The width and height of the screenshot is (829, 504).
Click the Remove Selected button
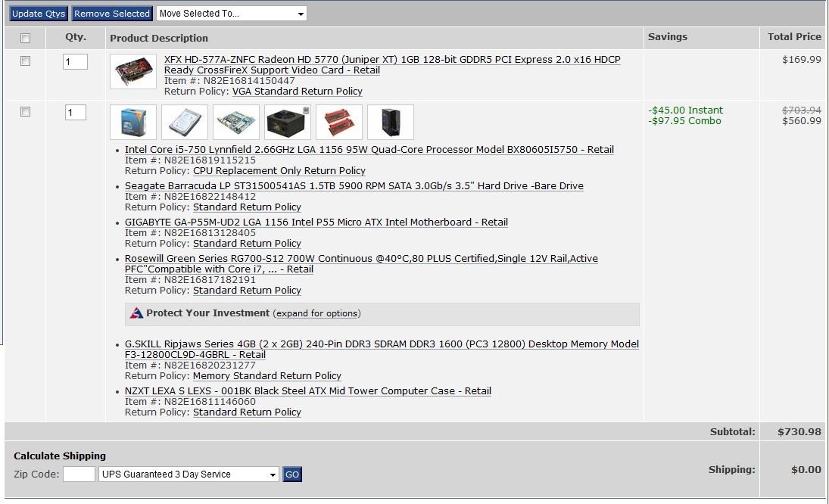tap(112, 14)
